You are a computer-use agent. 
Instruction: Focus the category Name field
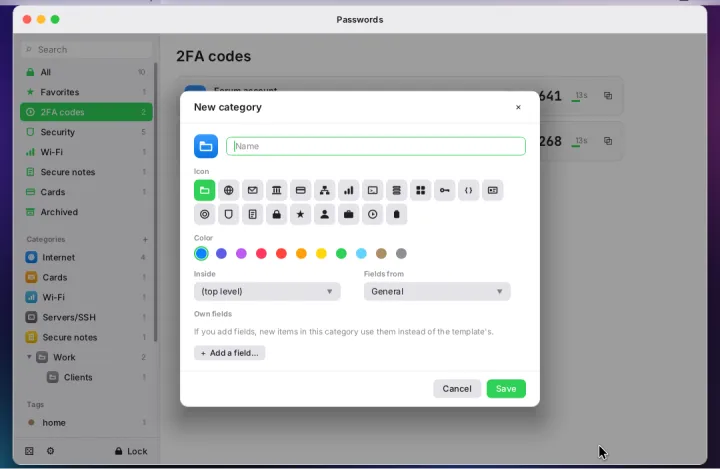coord(376,146)
